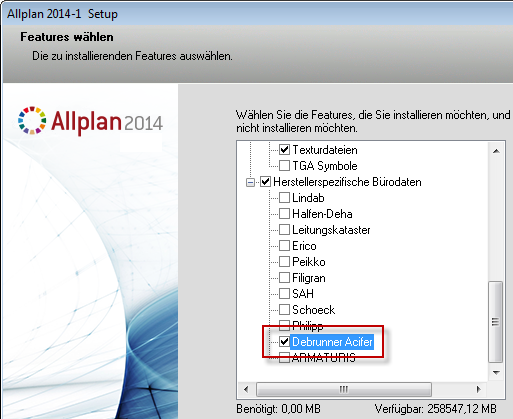Tick the Erico checkbox

(284, 246)
